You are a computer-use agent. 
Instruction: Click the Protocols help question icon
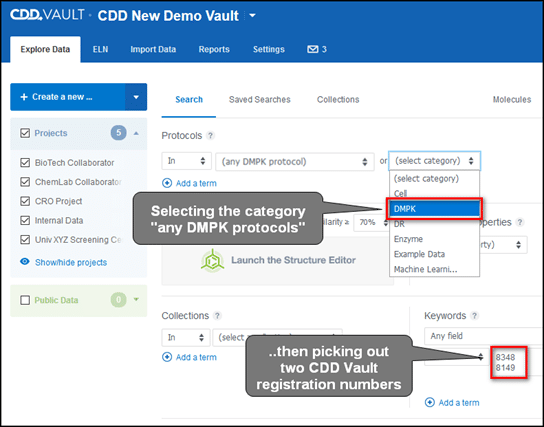(x=210, y=136)
